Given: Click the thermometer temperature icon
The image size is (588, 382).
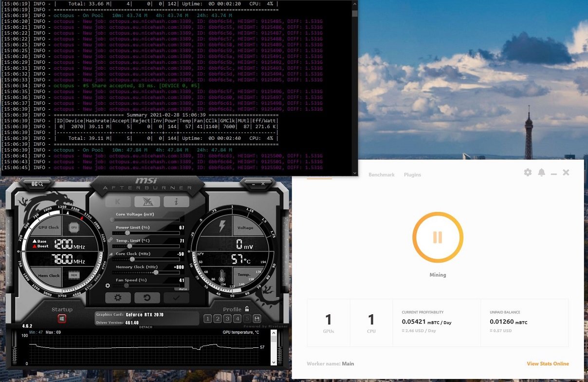Looking at the screenshot, I should (222, 276).
